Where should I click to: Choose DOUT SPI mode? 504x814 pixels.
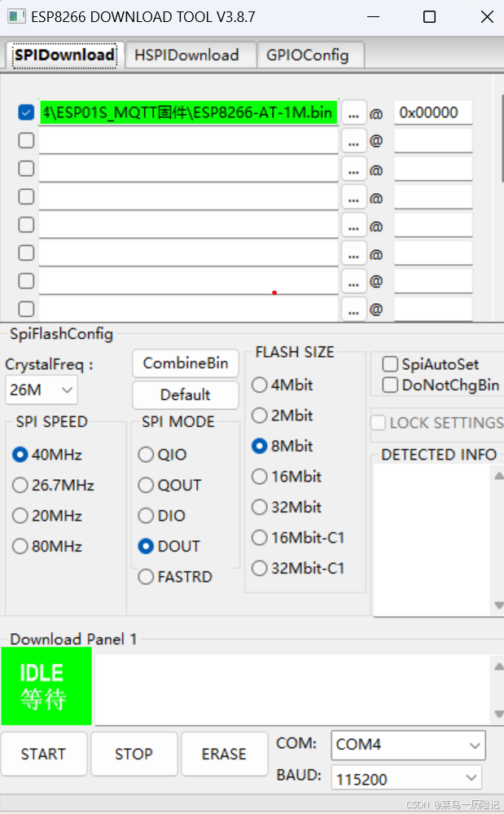tap(169, 546)
